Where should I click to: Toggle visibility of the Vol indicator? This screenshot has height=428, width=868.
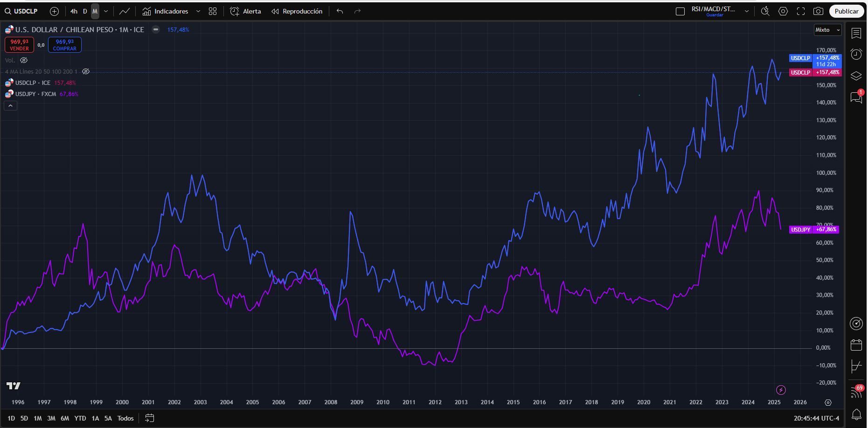[x=24, y=60]
